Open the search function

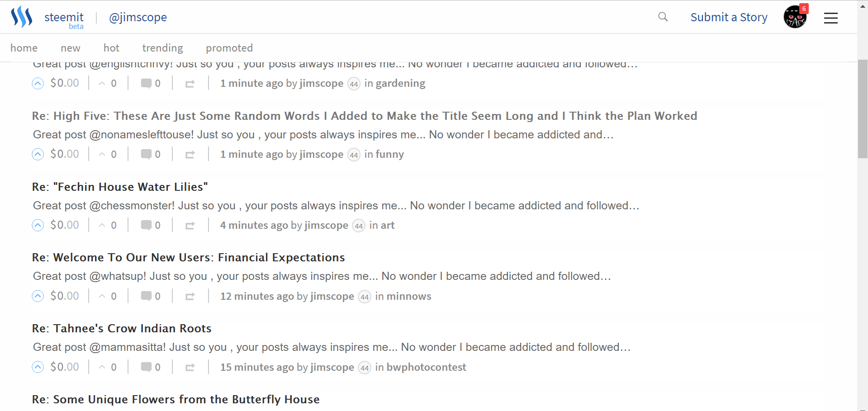pos(662,17)
